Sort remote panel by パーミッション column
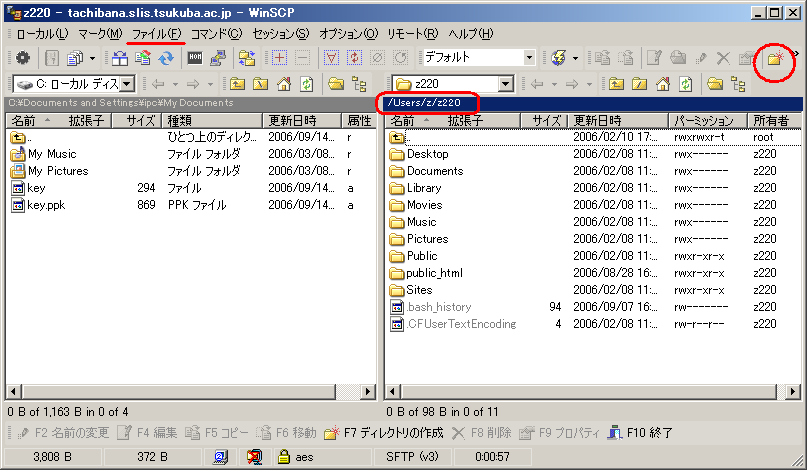Screen dimensions: 807x470 pyautogui.click(x=708, y=120)
